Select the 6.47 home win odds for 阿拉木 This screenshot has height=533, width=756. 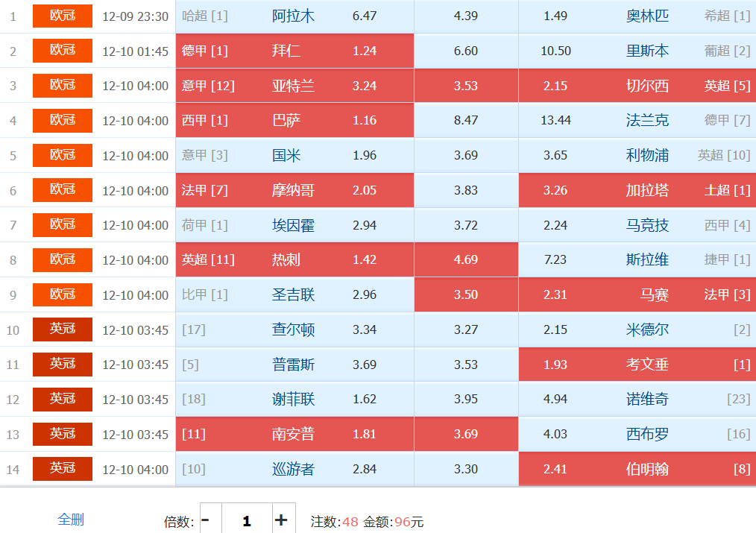[x=365, y=16]
